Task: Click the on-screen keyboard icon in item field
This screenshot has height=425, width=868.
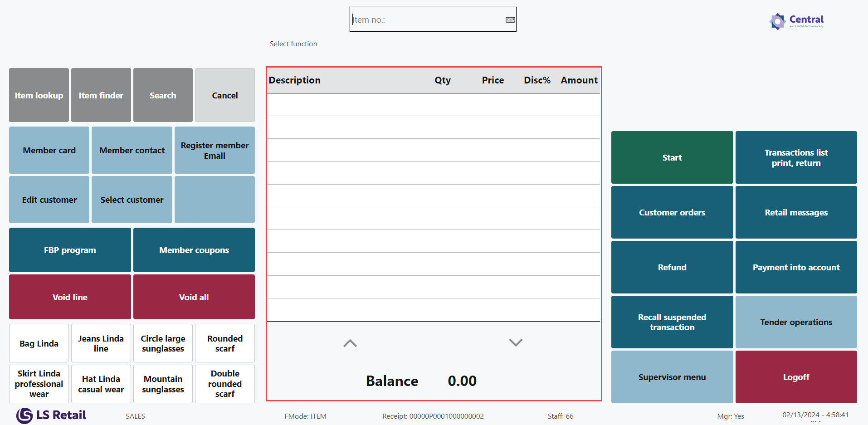Action: [x=510, y=20]
